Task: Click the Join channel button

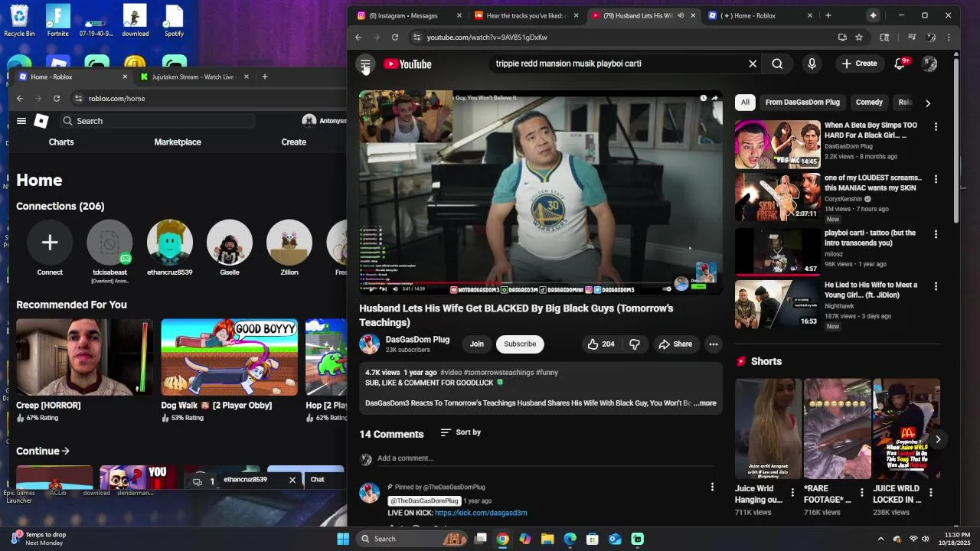Action: [476, 344]
